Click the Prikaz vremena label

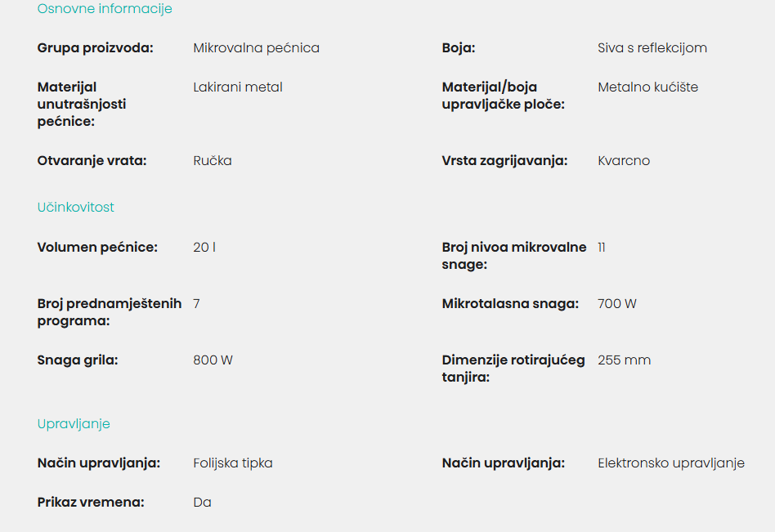[91, 502]
